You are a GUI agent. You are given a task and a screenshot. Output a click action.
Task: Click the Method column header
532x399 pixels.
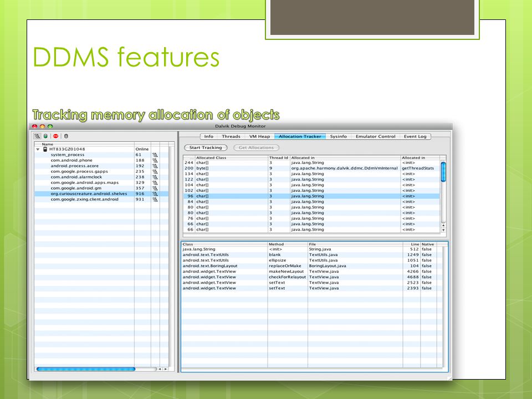pos(288,244)
